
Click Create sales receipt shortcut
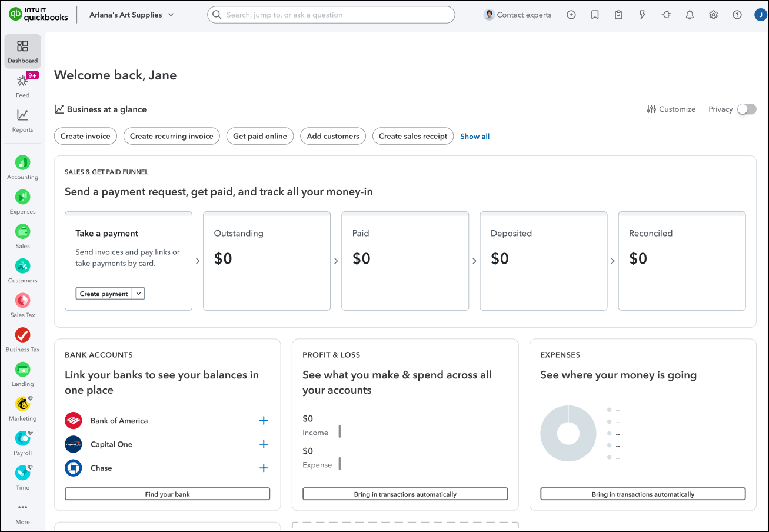[414, 136]
